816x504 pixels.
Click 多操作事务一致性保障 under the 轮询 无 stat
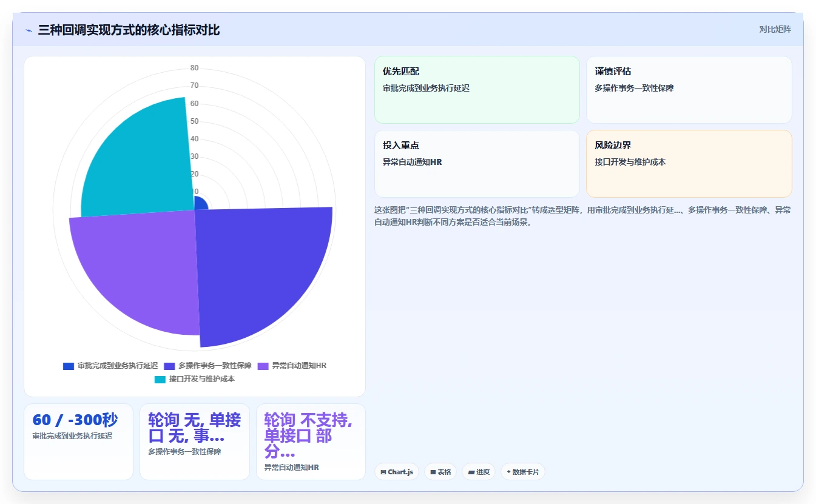coord(184,452)
